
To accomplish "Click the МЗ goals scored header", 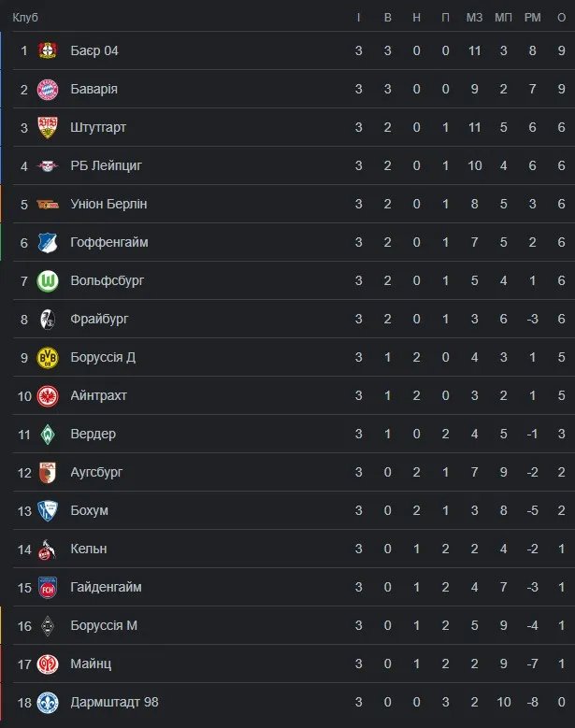I will 474,18.
